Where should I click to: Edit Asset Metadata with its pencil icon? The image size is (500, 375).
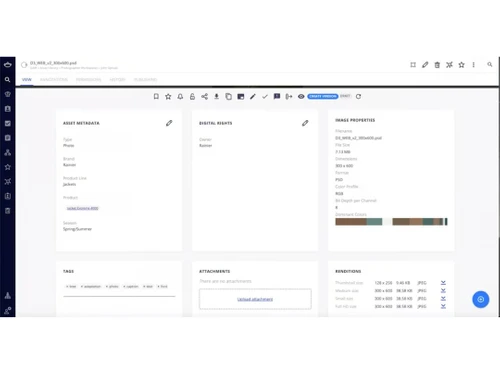(169, 123)
